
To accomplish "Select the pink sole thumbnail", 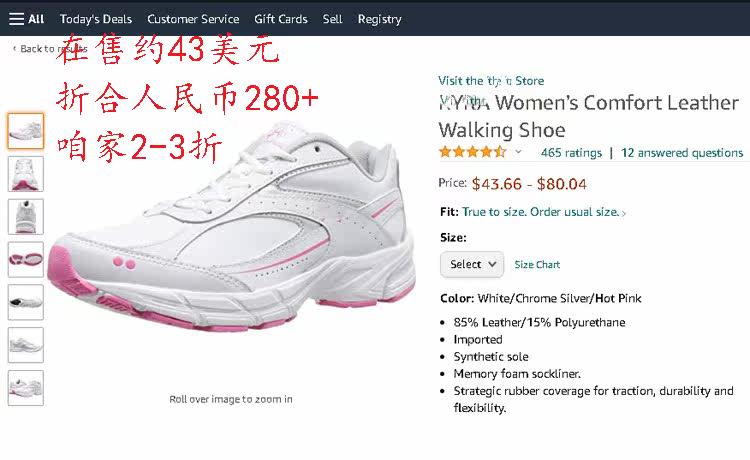I will pyautogui.click(x=26, y=260).
